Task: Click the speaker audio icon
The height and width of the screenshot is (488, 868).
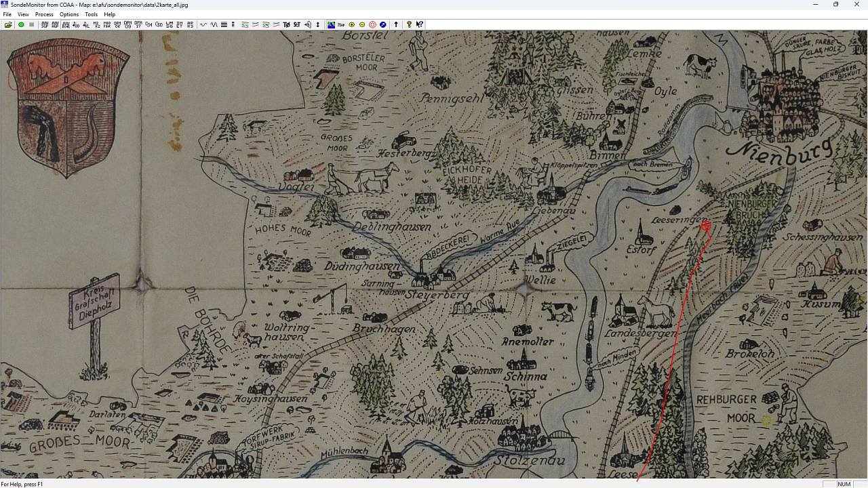Action: point(307,24)
